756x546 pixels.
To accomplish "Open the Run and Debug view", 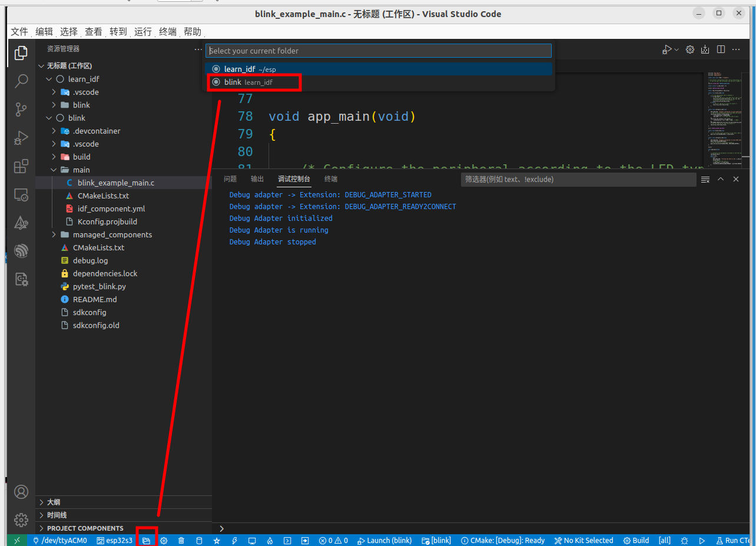I will (x=21, y=138).
